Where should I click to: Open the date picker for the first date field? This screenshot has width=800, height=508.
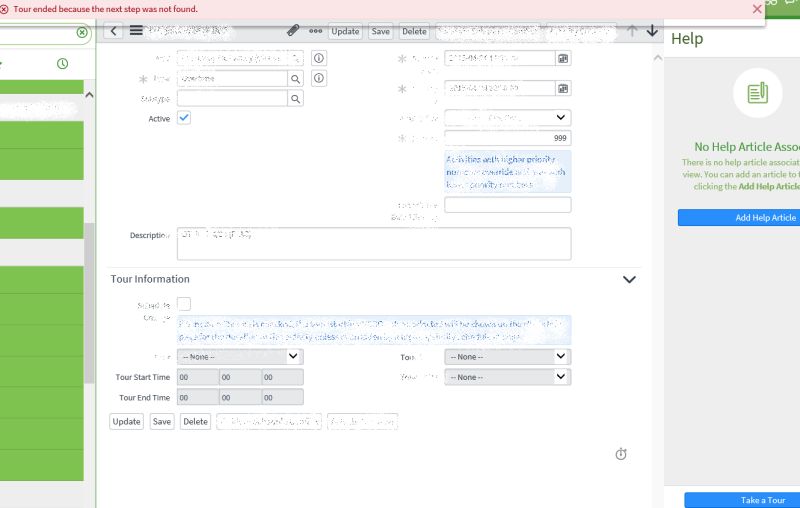coord(563,58)
